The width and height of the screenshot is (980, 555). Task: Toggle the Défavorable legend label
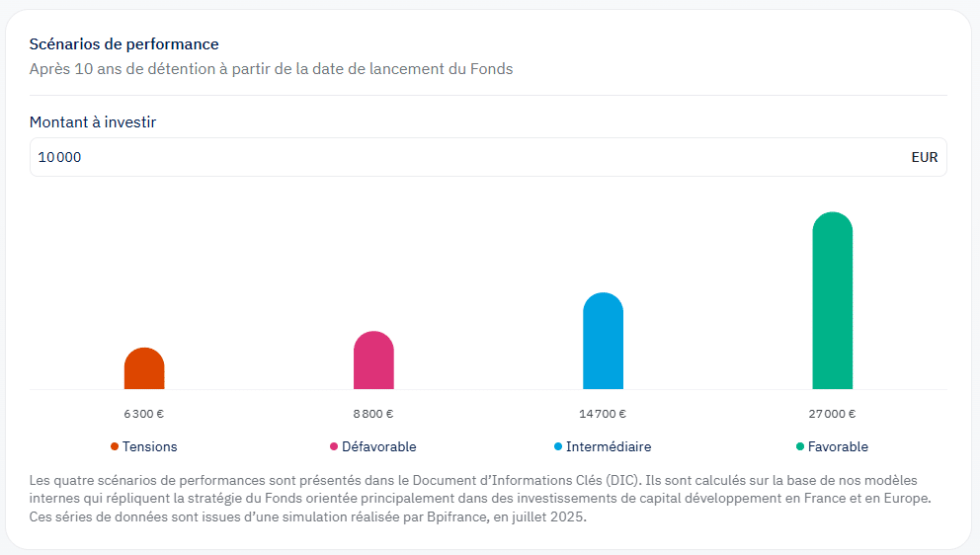pyautogui.click(x=378, y=446)
